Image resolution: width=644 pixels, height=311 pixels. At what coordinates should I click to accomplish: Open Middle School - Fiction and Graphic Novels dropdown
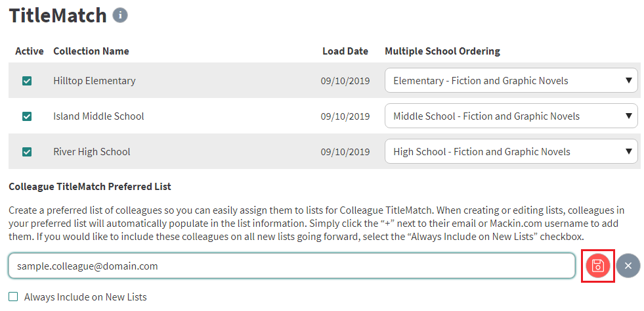[511, 116]
